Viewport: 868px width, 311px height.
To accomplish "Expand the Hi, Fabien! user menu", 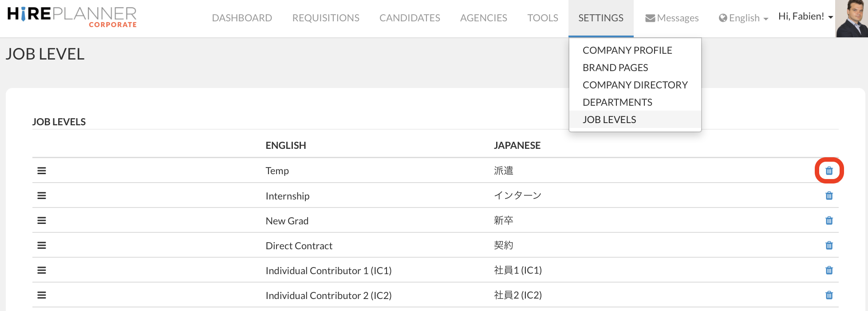I will point(805,16).
